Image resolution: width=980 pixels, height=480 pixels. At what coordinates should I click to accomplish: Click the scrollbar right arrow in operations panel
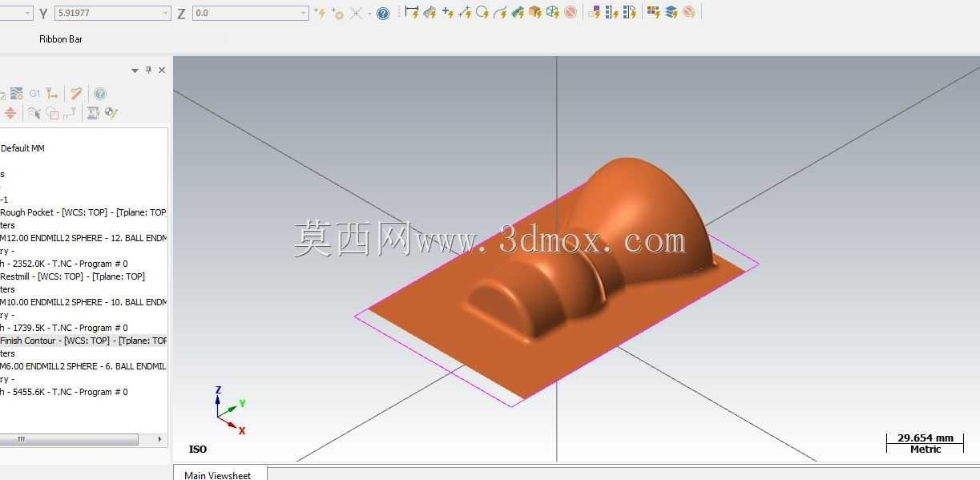(160, 439)
